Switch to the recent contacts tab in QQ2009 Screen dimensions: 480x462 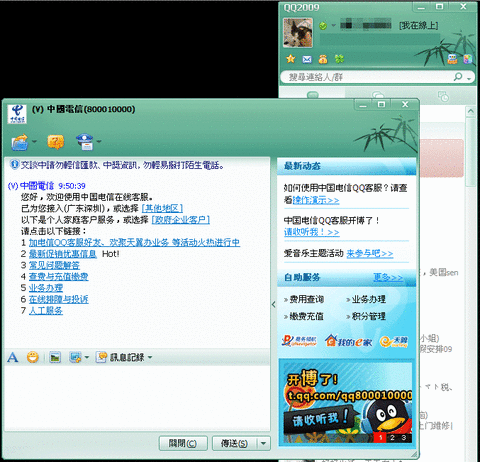pos(443,96)
